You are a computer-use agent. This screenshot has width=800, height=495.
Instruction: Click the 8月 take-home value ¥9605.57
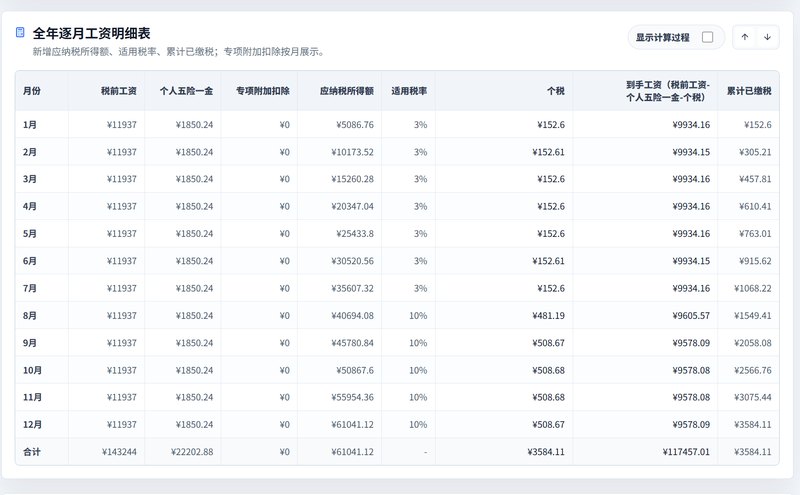[x=691, y=316]
